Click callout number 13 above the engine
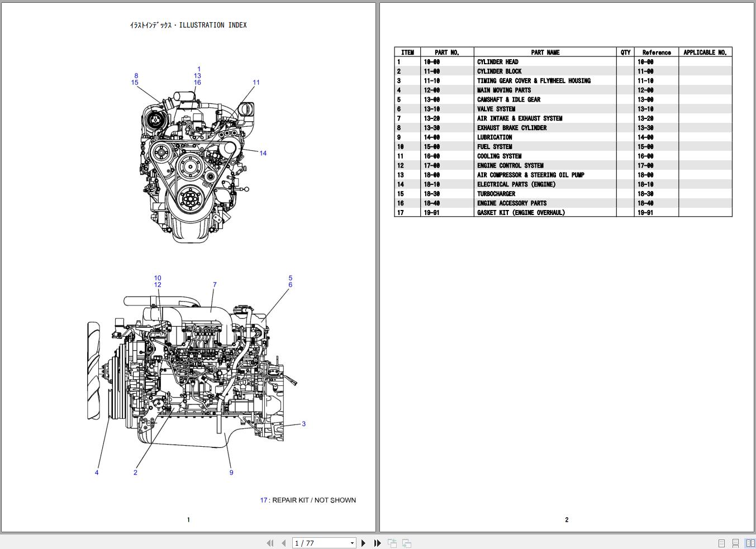This screenshot has width=756, height=549. (x=197, y=75)
